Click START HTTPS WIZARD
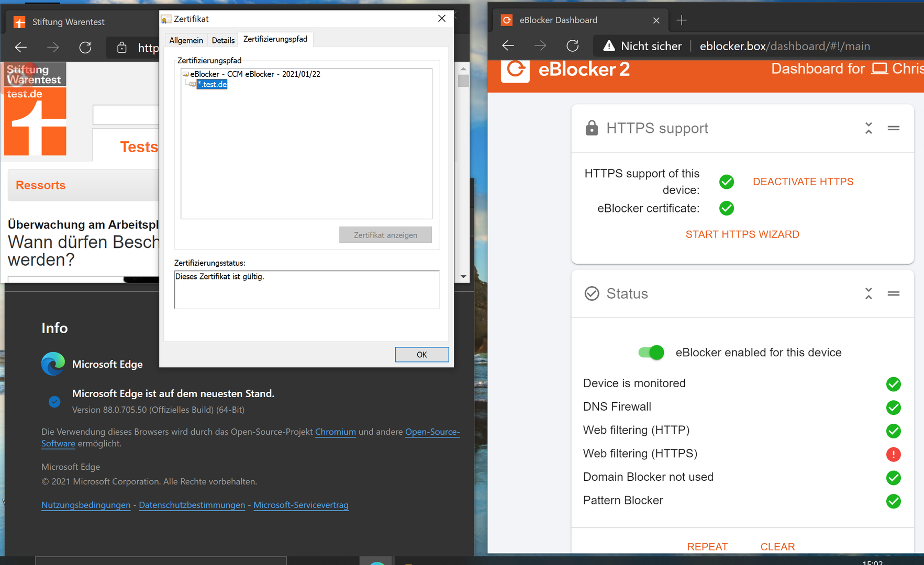924x565 pixels. [742, 234]
